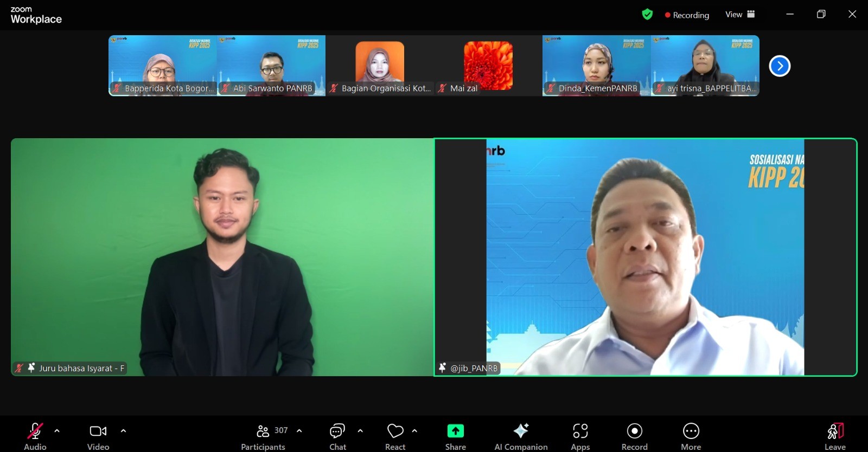
Task: Click muted mic icon on Mai zal
Action: tap(442, 88)
